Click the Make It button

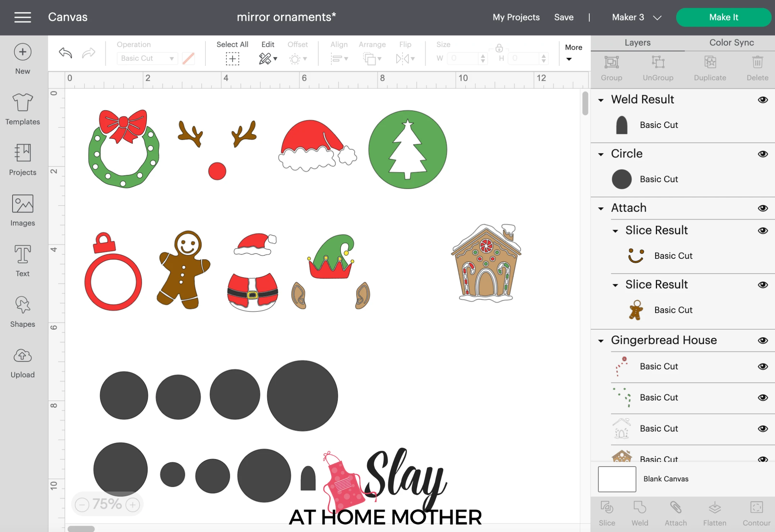[724, 17]
